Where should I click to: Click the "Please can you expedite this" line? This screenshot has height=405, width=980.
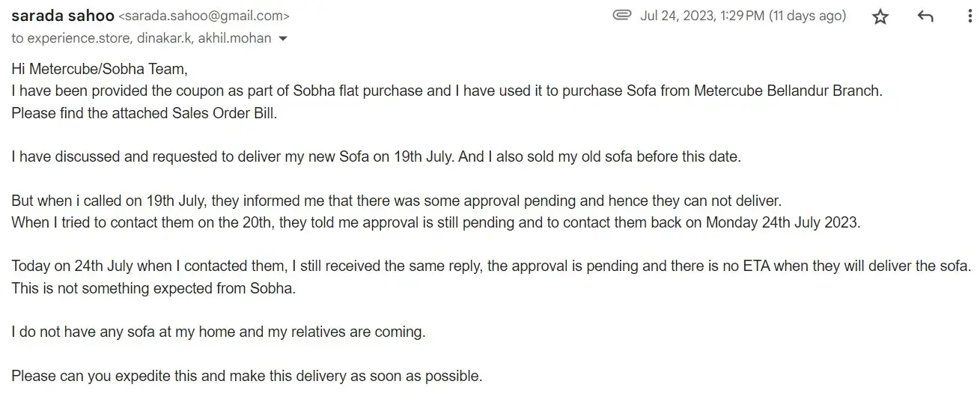[246, 376]
